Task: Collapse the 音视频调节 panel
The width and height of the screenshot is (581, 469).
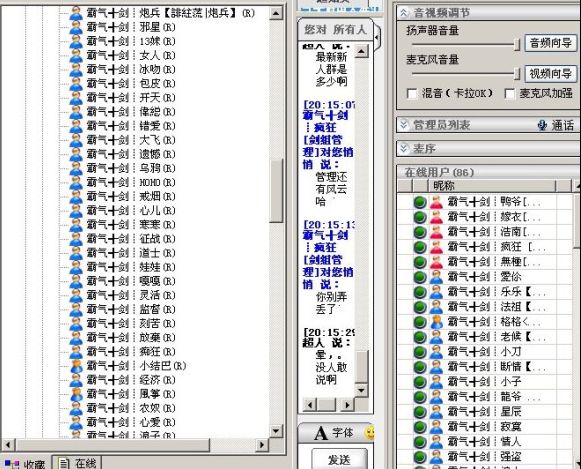Action: (x=404, y=13)
